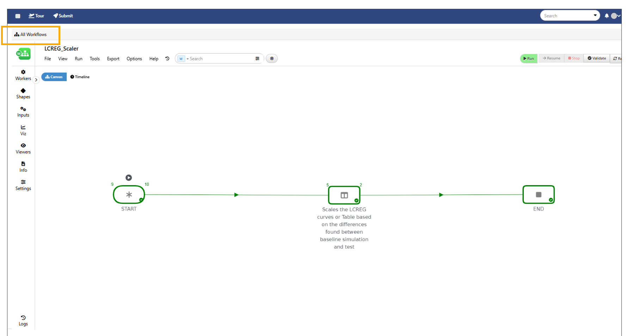Click the history icon next to Help
Screen dimensions: 644x336
[167, 59]
